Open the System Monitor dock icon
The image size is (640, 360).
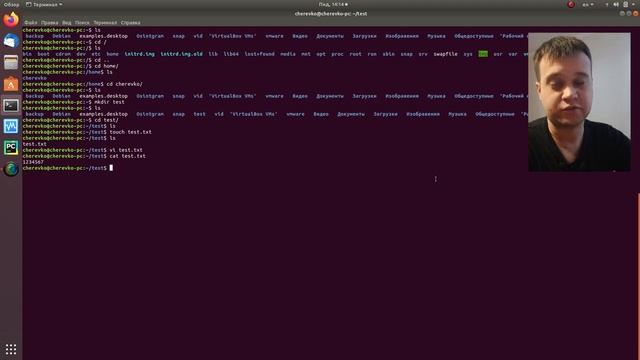[11, 127]
